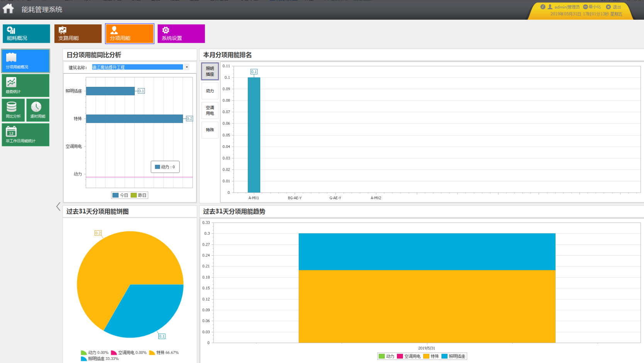
Task: Open the 系统设置 system settings tile
Action: click(181, 34)
